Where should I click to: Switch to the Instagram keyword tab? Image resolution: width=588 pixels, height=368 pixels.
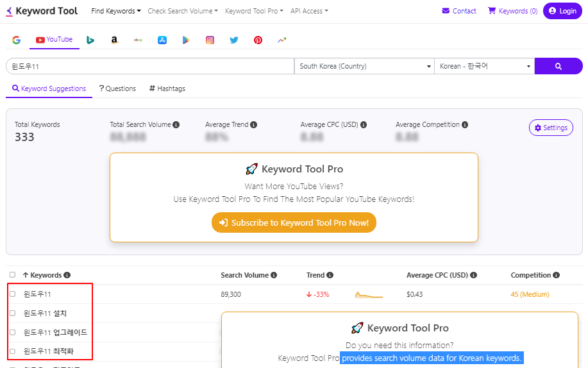click(210, 40)
